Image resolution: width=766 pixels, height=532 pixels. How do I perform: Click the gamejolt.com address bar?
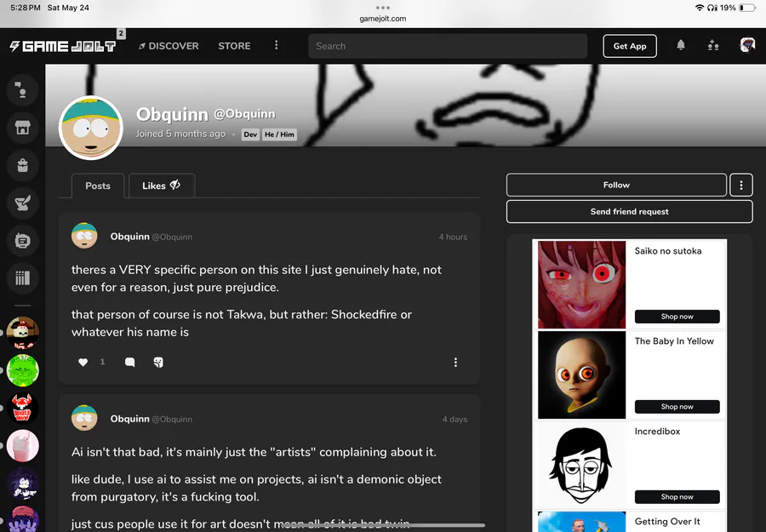pyautogui.click(x=382, y=19)
